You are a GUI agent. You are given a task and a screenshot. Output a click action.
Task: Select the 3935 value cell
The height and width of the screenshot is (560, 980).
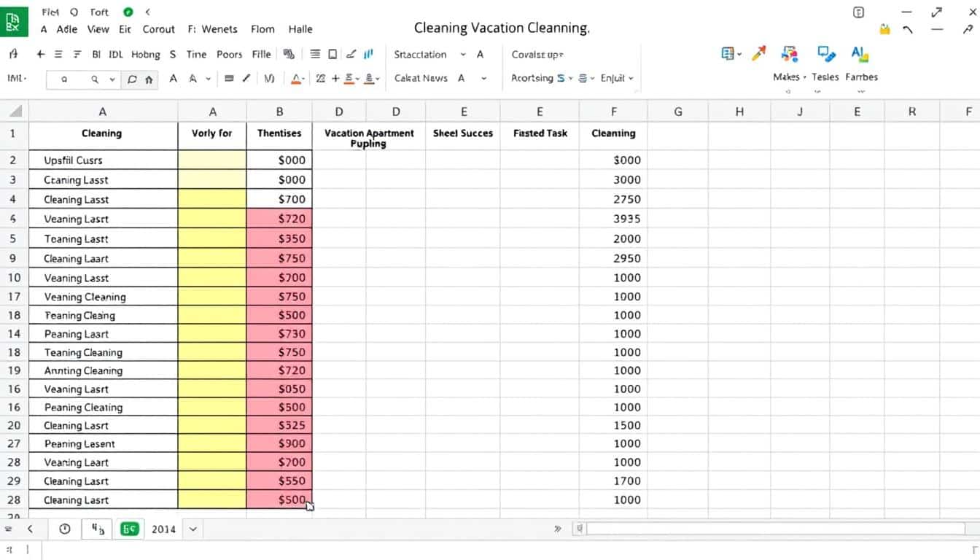tap(613, 219)
